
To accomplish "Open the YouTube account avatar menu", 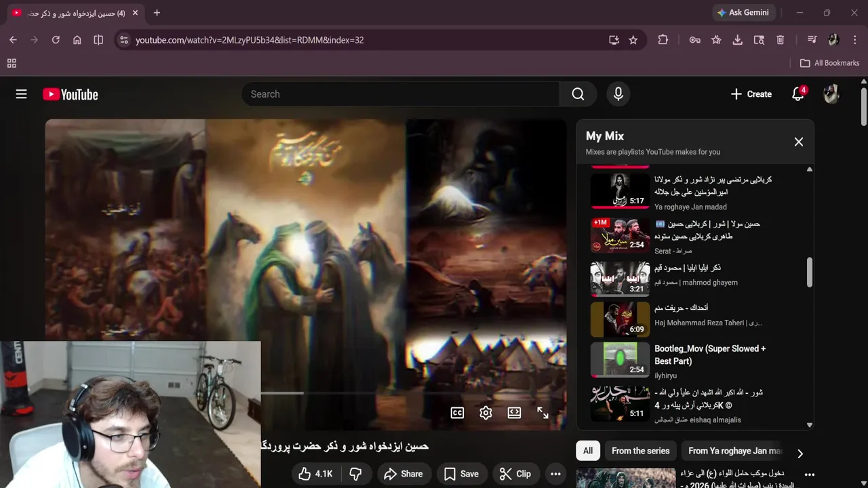I will click(831, 94).
